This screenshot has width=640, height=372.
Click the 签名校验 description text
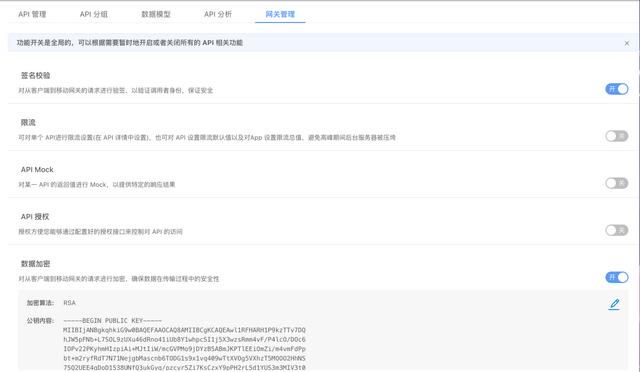[116, 90]
